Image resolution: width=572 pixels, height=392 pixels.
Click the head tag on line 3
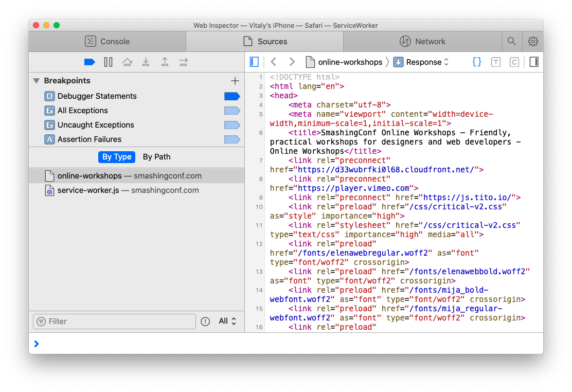click(284, 96)
